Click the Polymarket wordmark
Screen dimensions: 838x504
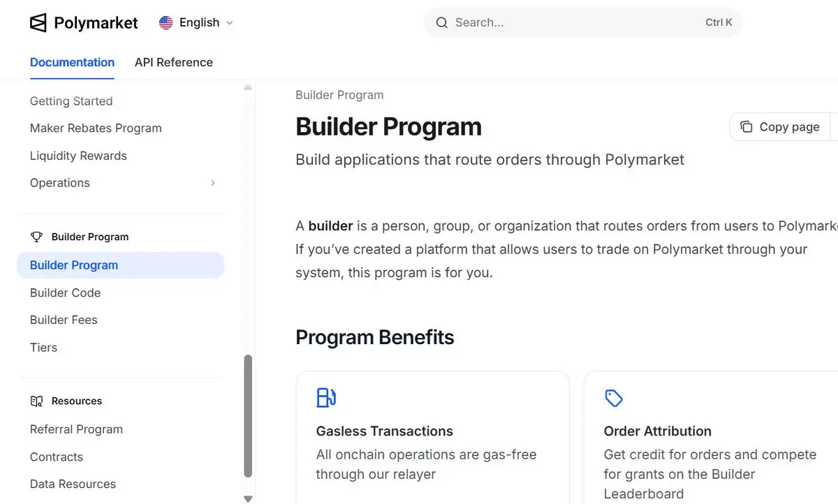pos(96,23)
